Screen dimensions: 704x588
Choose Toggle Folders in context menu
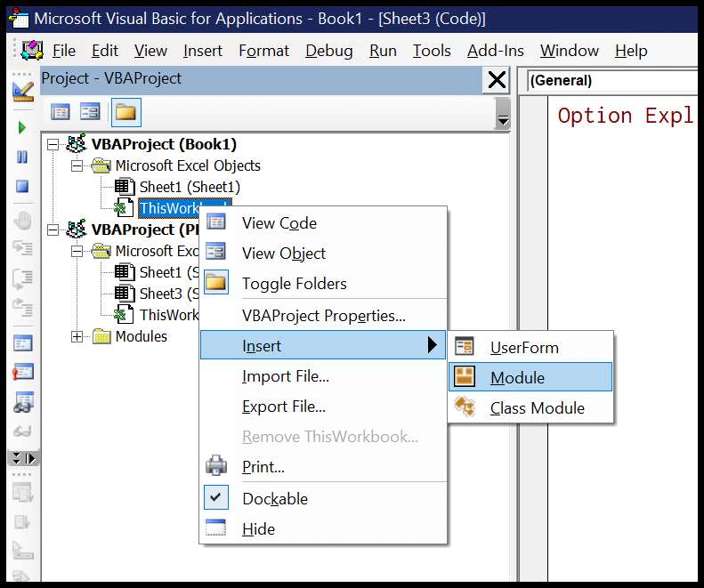coord(323,284)
